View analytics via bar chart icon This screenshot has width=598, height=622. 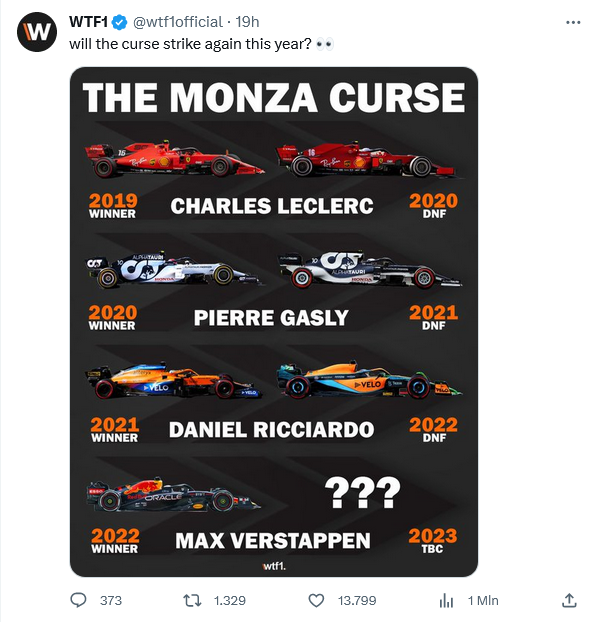(446, 601)
